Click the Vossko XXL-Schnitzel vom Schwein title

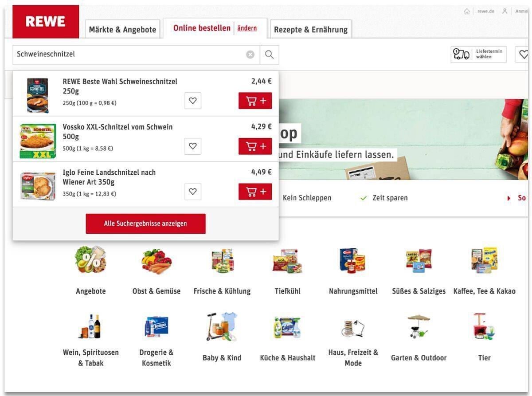click(x=117, y=132)
